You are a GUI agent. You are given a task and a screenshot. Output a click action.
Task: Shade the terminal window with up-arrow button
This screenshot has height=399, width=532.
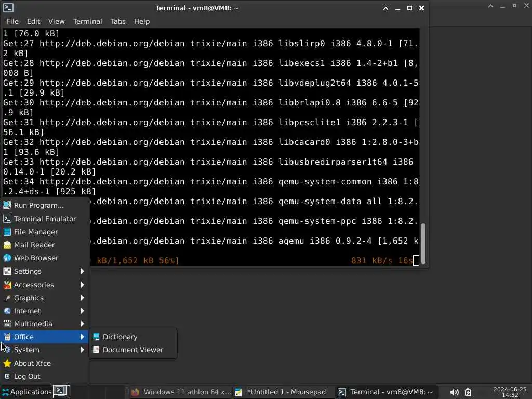tap(386, 8)
